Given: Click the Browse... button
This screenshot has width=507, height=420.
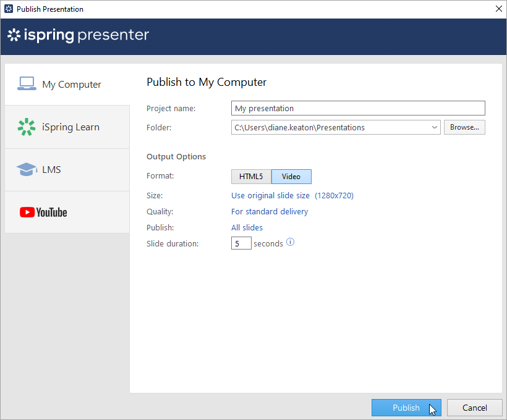Looking at the screenshot, I should 464,127.
